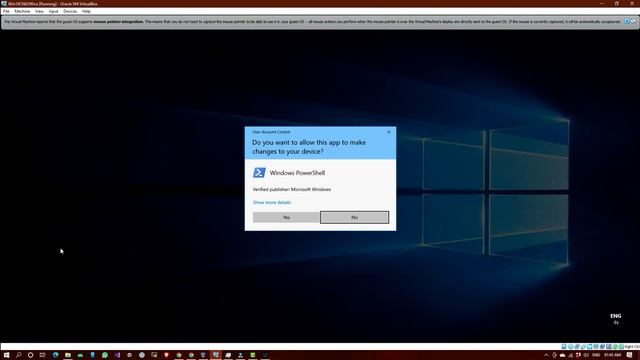Screen dimensions: 640x360
Task: Open the VirtualBox Devices menu
Action: pos(70,11)
